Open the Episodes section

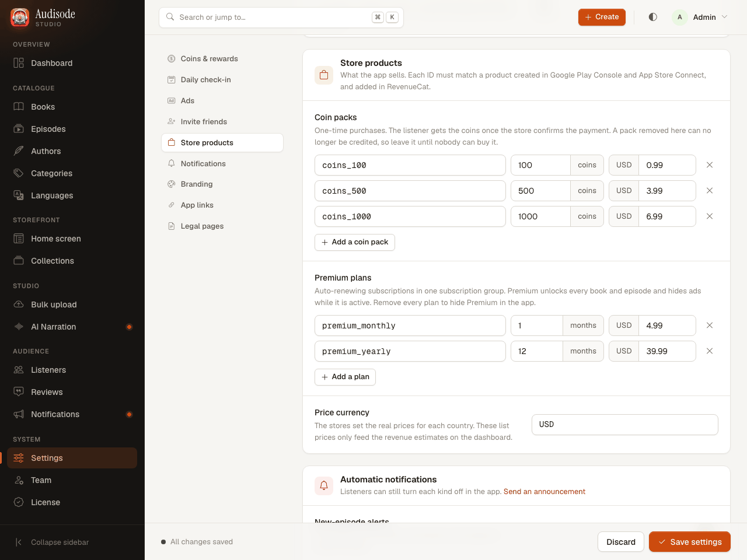[x=72, y=129]
